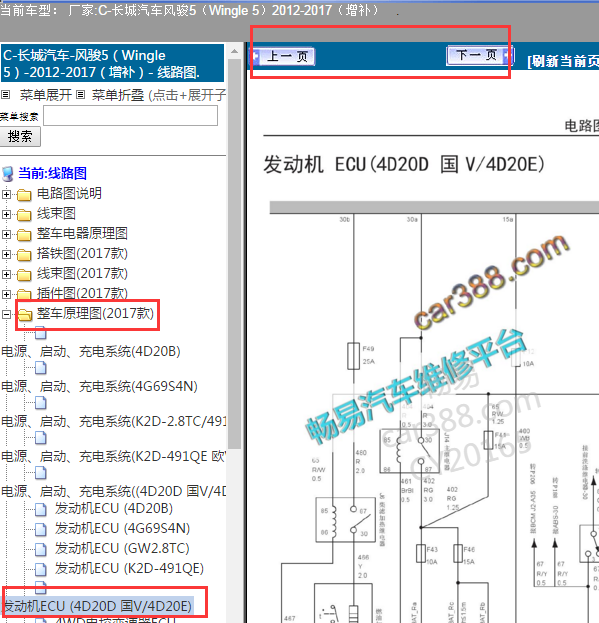Focus the 菜单搜索 input field

click(x=130, y=116)
